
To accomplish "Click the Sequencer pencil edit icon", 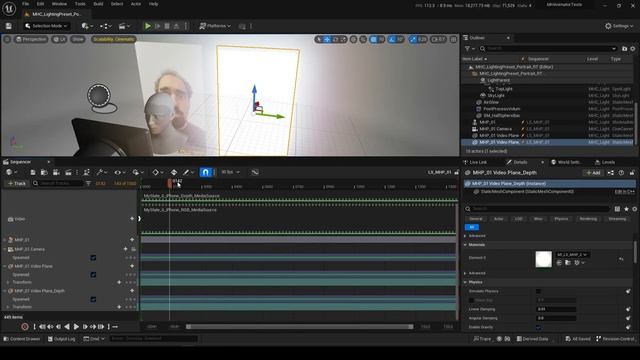I will pyautogui.click(x=187, y=173).
